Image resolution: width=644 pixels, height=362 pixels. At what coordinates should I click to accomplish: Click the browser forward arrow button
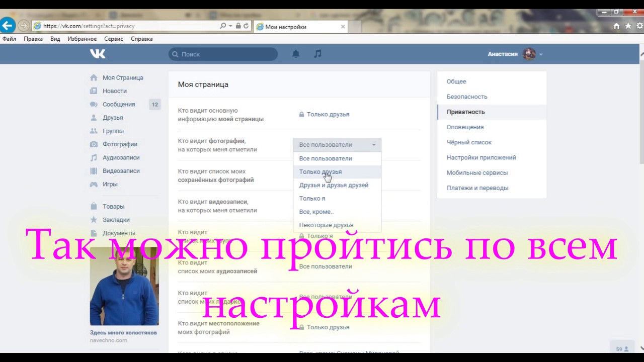pyautogui.click(x=23, y=26)
